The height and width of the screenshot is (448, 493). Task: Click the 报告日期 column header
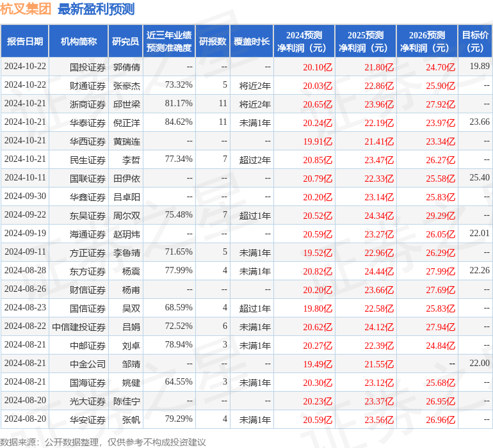pos(24,41)
